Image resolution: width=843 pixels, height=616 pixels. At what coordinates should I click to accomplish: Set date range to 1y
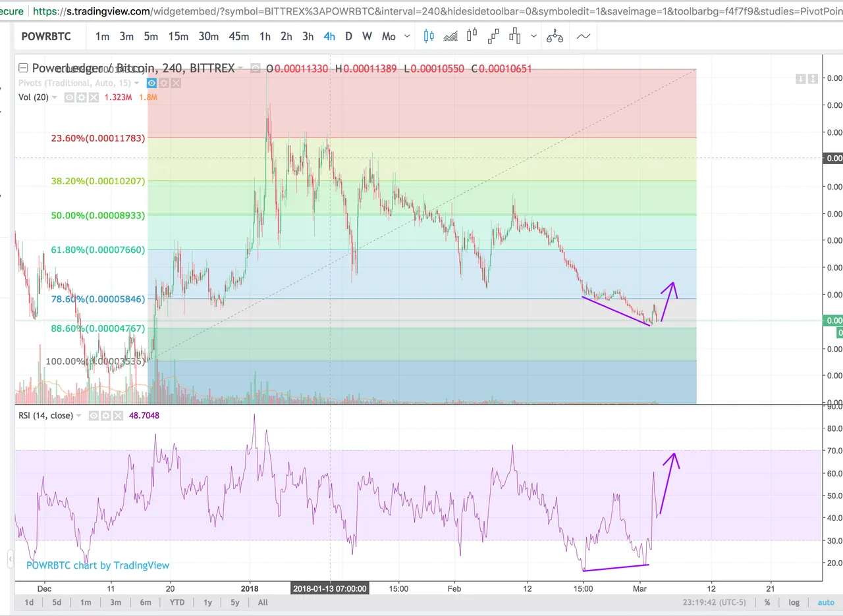[x=207, y=602]
